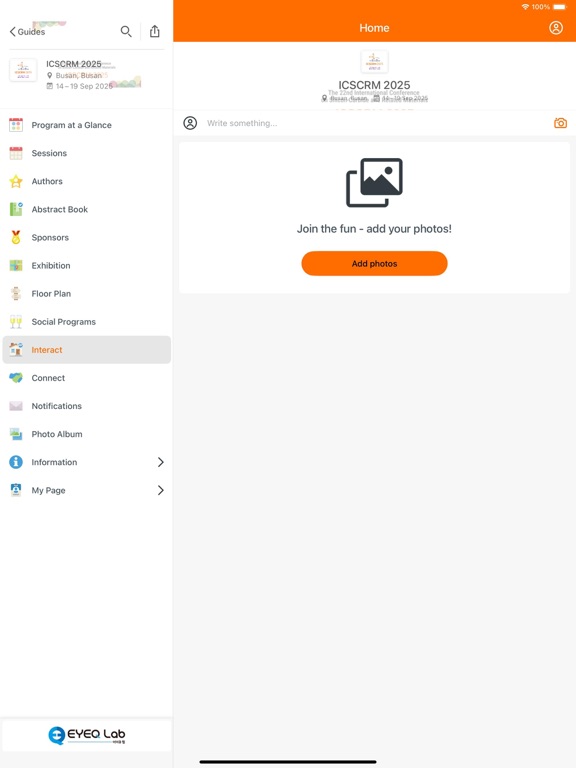Select Authors in the sidebar
Viewport: 576px width, 768px height.
(47, 181)
